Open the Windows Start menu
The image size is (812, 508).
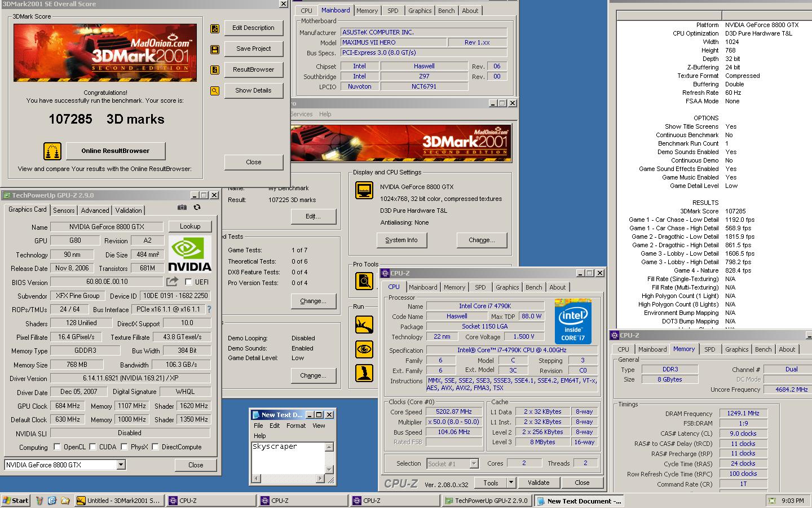[16, 501]
